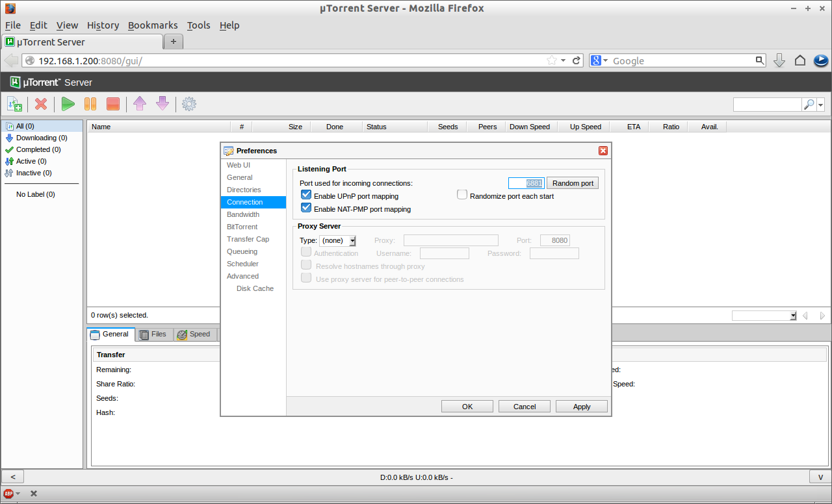Open the proxy Type dropdown
The width and height of the screenshot is (832, 504).
point(338,240)
